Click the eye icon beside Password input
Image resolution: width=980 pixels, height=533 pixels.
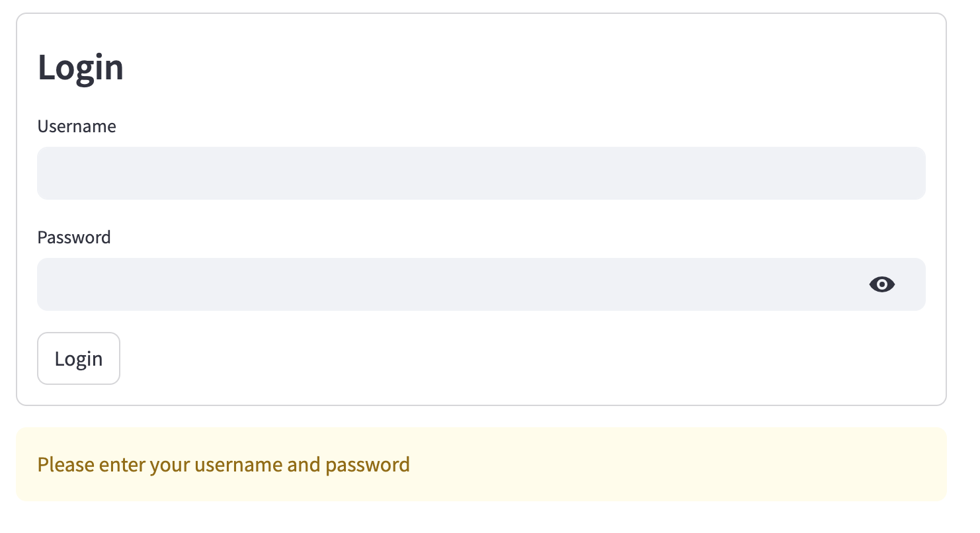tap(881, 284)
